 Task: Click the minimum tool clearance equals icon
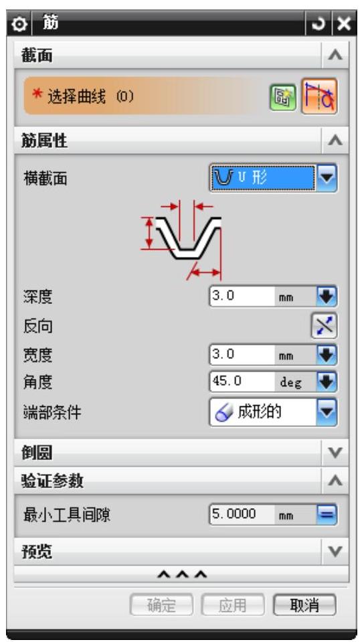[x=327, y=515]
